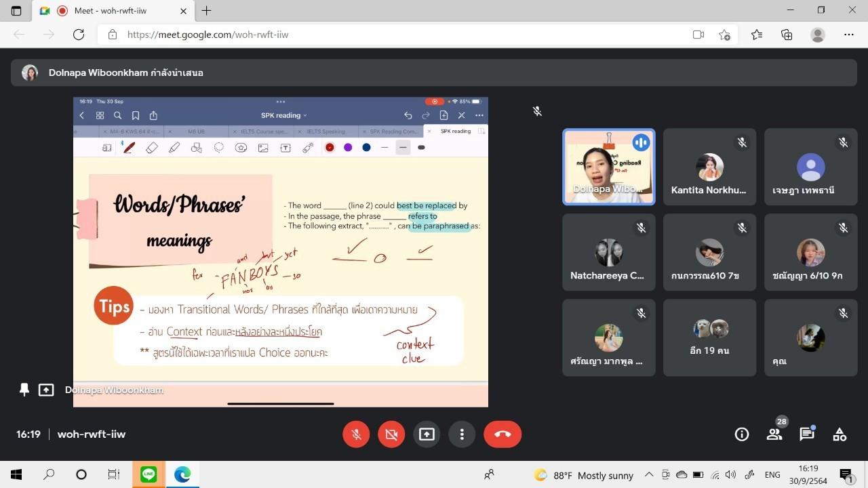Switch to 'SPK Reading Com...' notebook tab

click(x=393, y=131)
